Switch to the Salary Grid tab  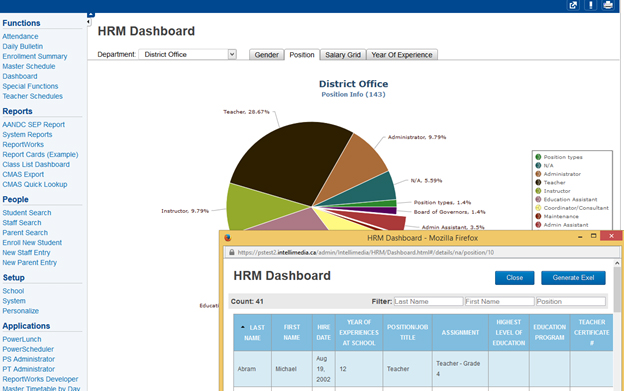pyautogui.click(x=343, y=55)
